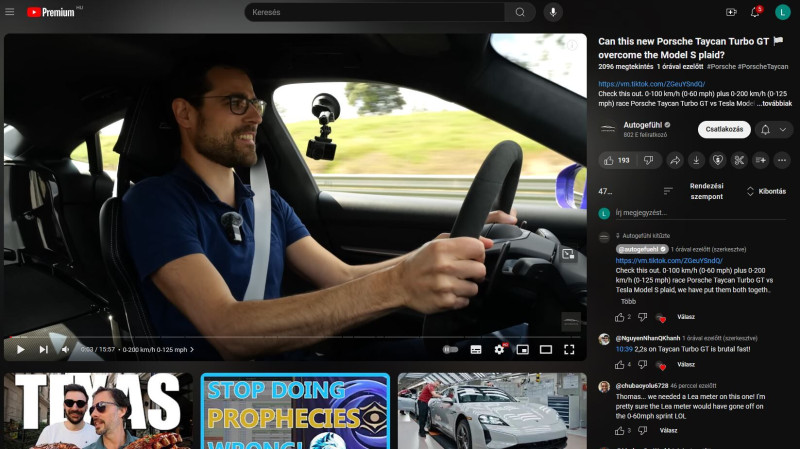This screenshot has width=800, height=449.
Task: Open the account avatar menu
Action: [x=782, y=12]
